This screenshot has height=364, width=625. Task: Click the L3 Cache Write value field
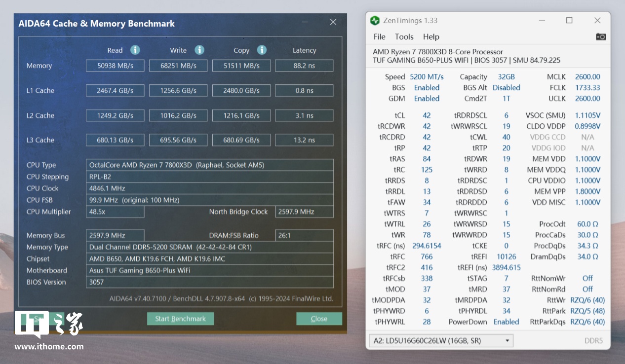[178, 140]
